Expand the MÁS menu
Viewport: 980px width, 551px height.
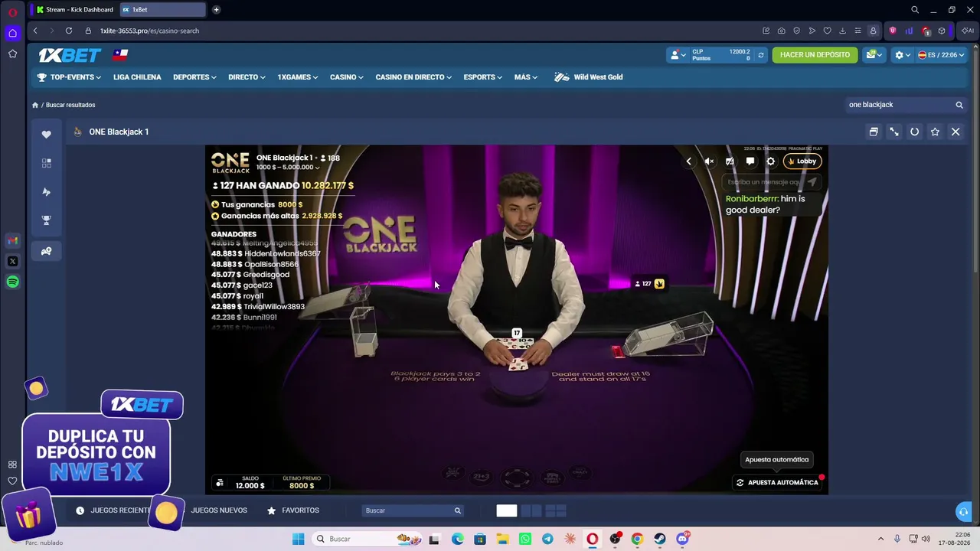click(x=526, y=77)
